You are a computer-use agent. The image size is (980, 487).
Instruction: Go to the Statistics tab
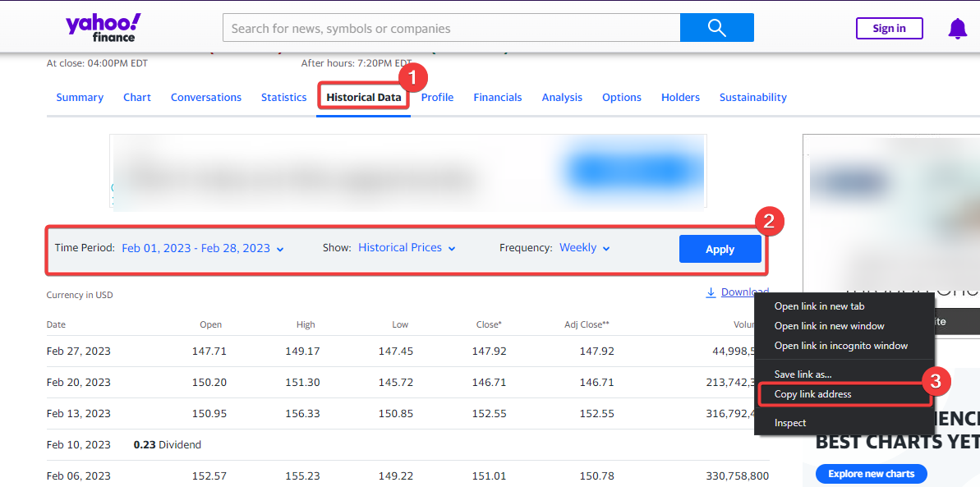(283, 97)
